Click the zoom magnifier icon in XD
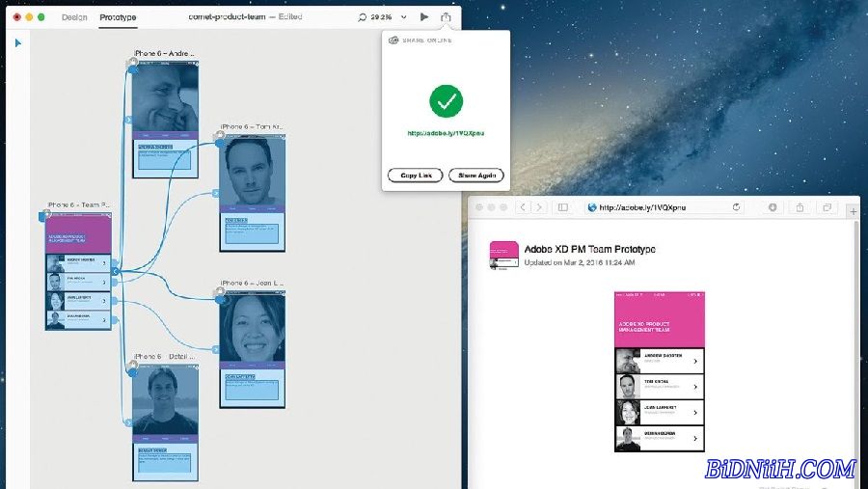868x489 pixels. click(x=362, y=17)
